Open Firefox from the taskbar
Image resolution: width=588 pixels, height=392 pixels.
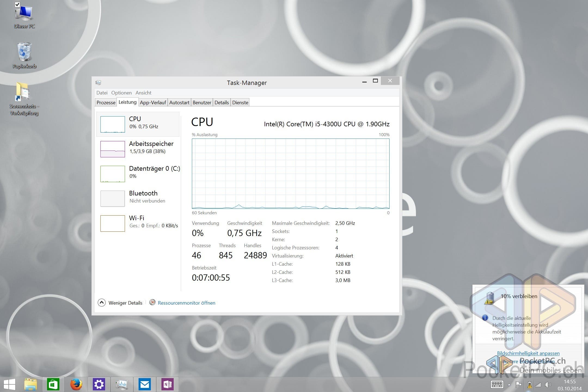(76, 384)
